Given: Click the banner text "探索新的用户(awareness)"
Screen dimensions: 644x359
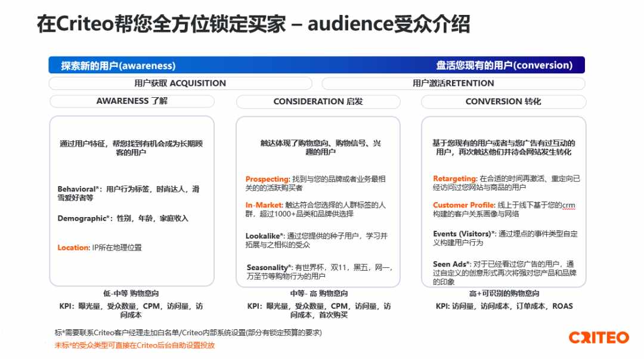Looking at the screenshot, I should (x=118, y=66).
